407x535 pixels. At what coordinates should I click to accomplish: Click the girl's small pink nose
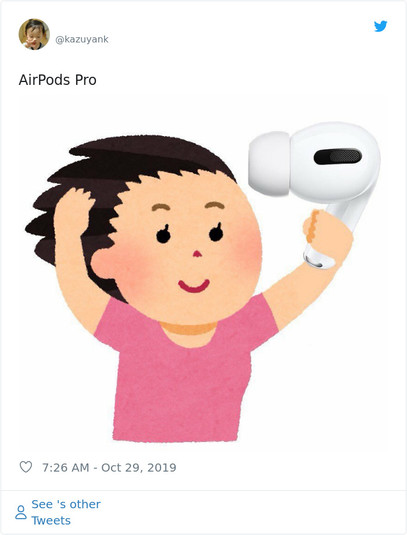pyautogui.click(x=198, y=254)
